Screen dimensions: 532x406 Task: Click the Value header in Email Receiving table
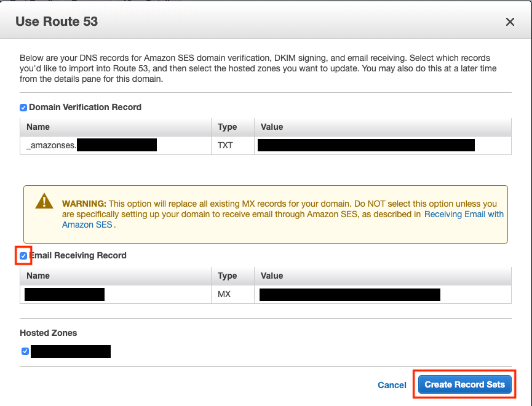pos(272,276)
